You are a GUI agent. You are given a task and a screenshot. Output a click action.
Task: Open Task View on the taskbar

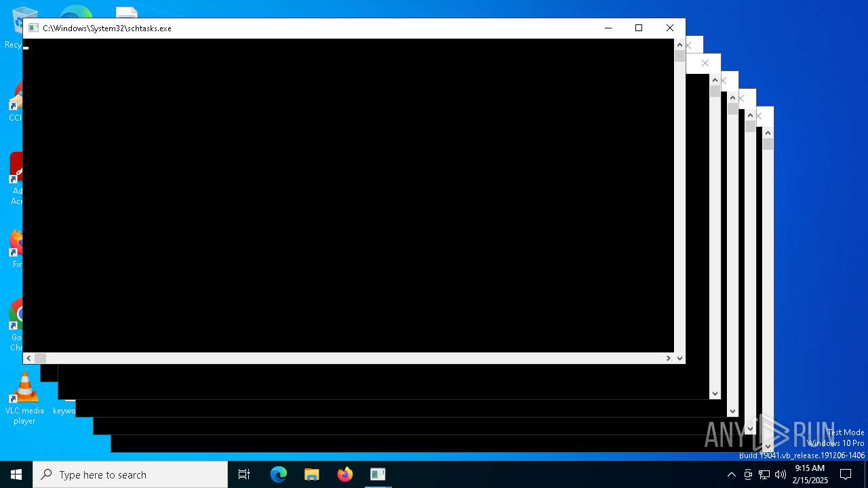click(x=244, y=474)
